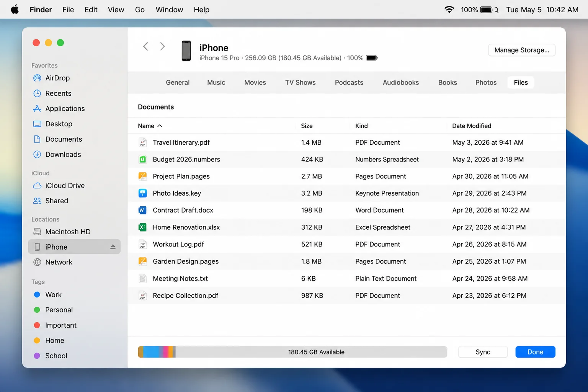Screen dimensions: 588x392
Task: Go forward with the right chevron
Action: (x=162, y=46)
